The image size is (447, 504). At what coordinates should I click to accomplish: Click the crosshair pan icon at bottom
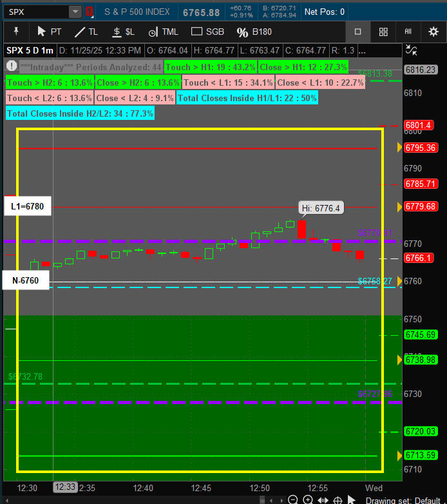[337, 499]
